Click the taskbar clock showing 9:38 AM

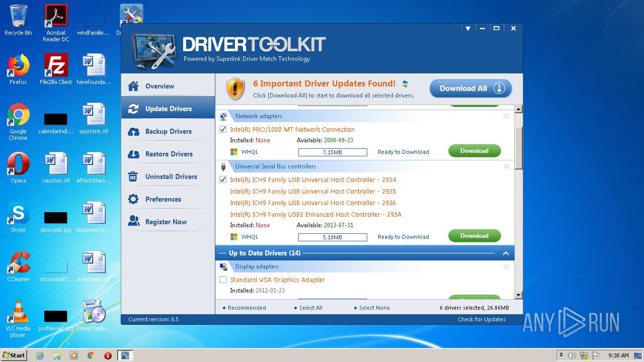click(618, 355)
